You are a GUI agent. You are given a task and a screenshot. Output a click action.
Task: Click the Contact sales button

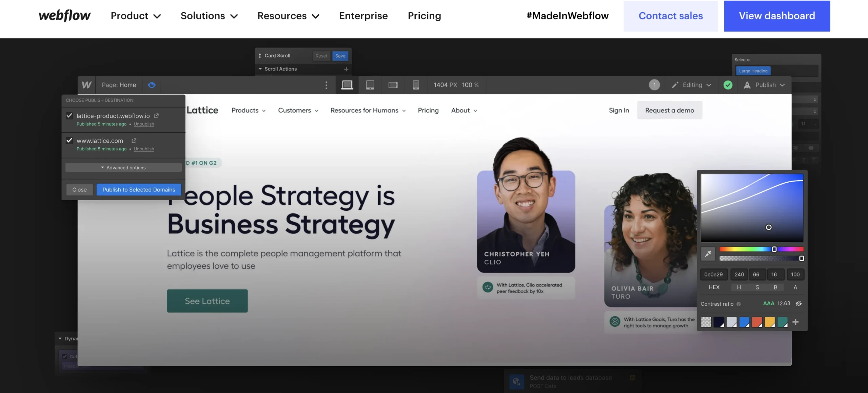(671, 16)
